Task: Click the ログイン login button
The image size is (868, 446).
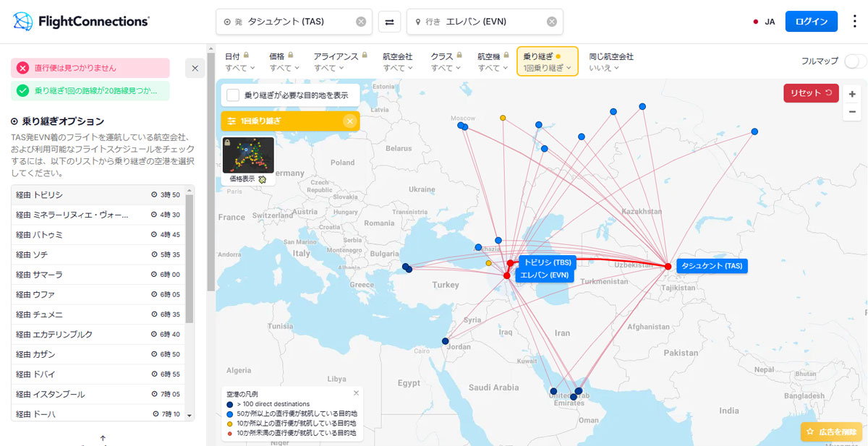Action: point(812,22)
